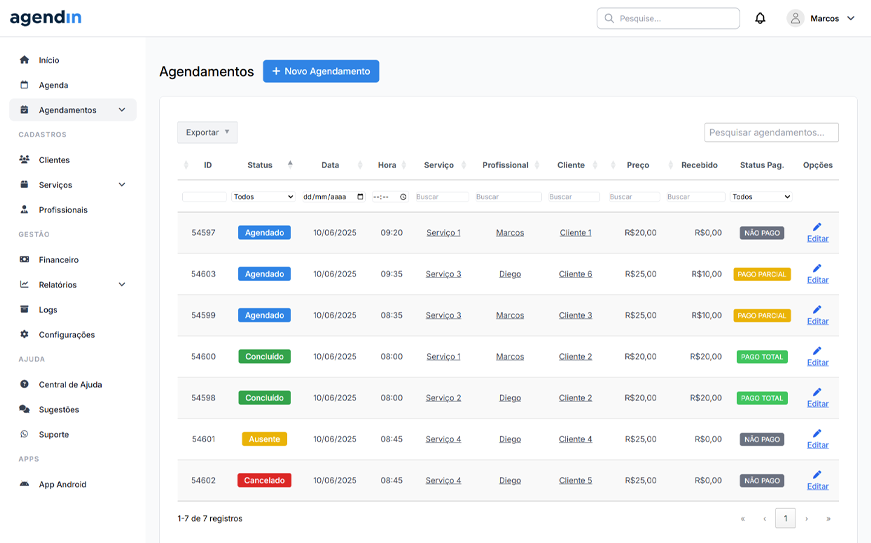
Task: Click the notification bell icon
Action: (760, 18)
